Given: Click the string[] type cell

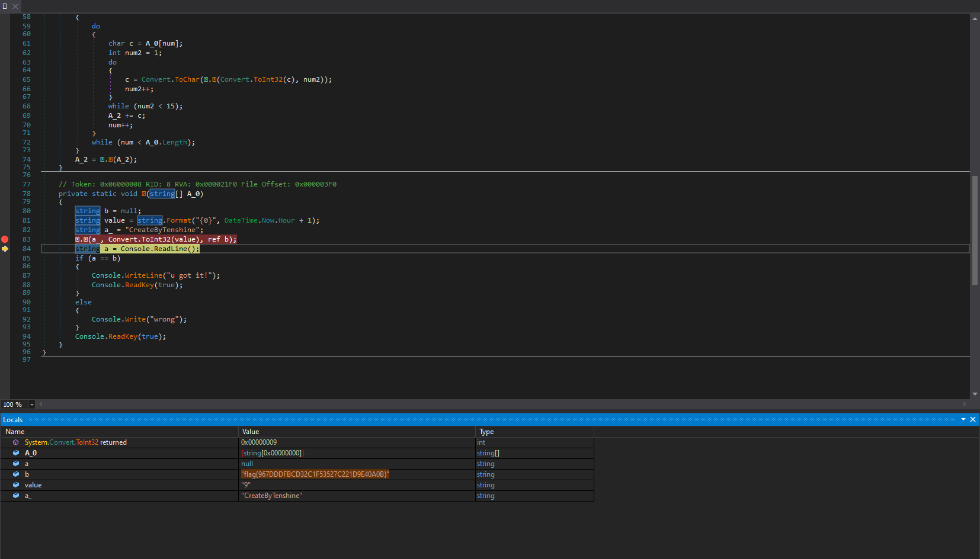Looking at the screenshot, I should (x=534, y=453).
